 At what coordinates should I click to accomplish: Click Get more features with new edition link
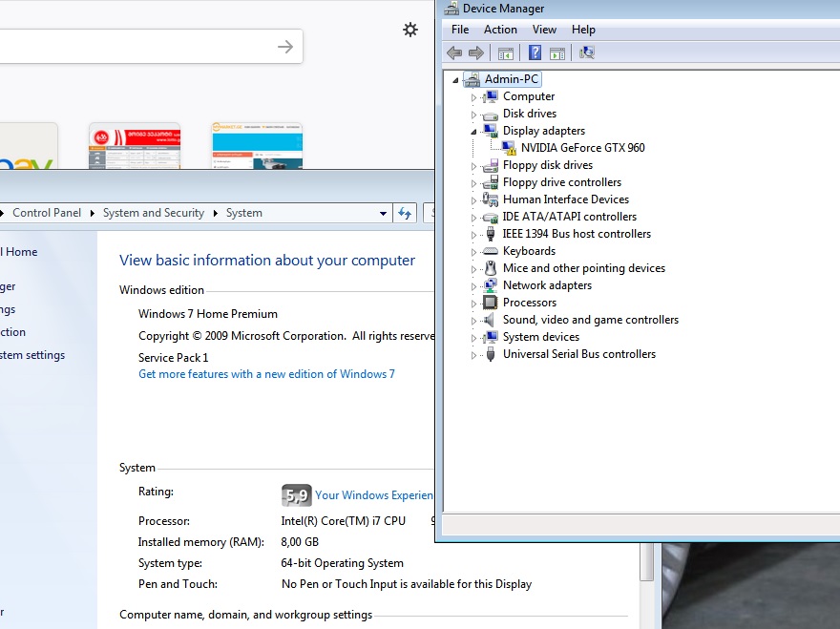[266, 374]
